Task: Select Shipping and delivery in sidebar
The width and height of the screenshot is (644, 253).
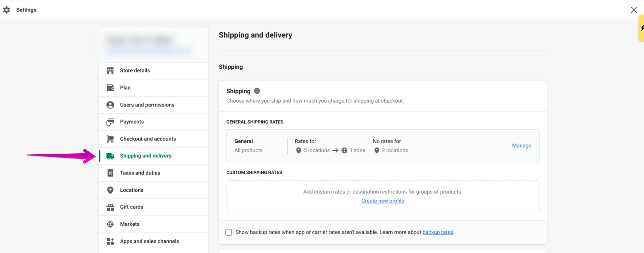Action: tap(145, 156)
